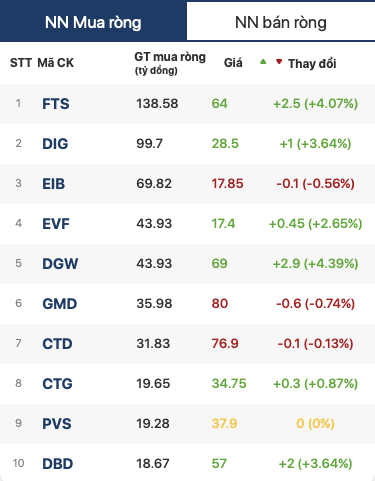Select the NN Mua ròng tab
This screenshot has height=481, width=375.
click(x=93, y=21)
